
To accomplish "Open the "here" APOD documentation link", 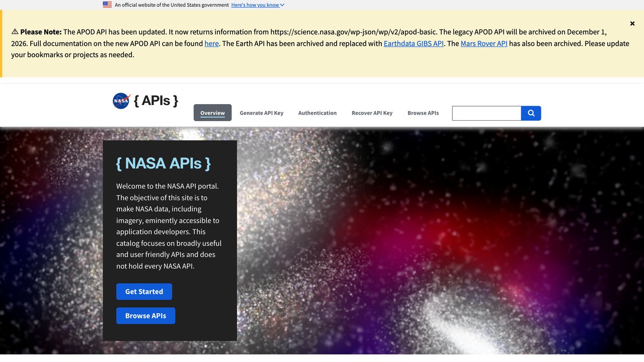I will pyautogui.click(x=211, y=43).
